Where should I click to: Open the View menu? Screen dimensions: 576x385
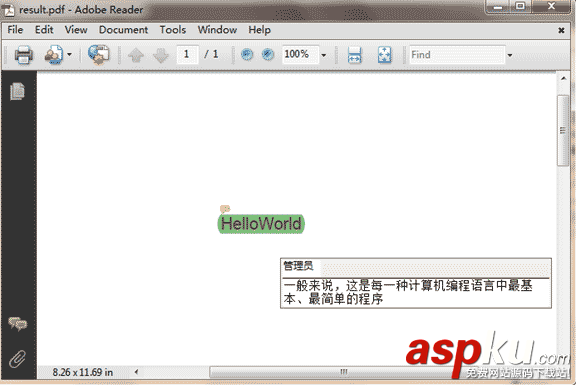coord(76,30)
